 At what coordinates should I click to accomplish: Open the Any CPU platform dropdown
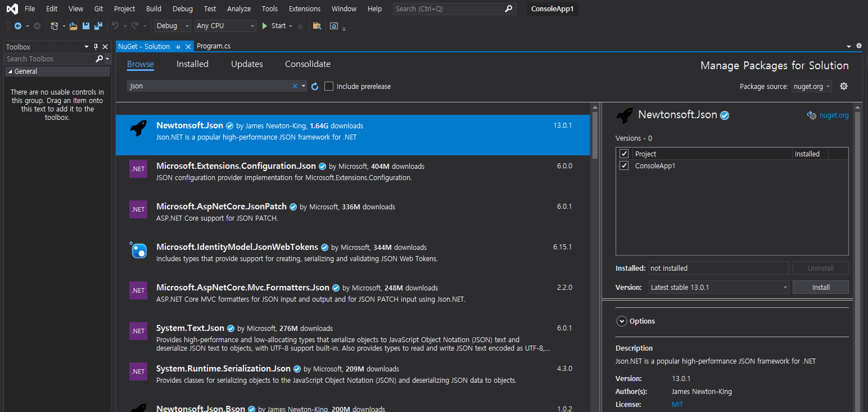click(225, 26)
